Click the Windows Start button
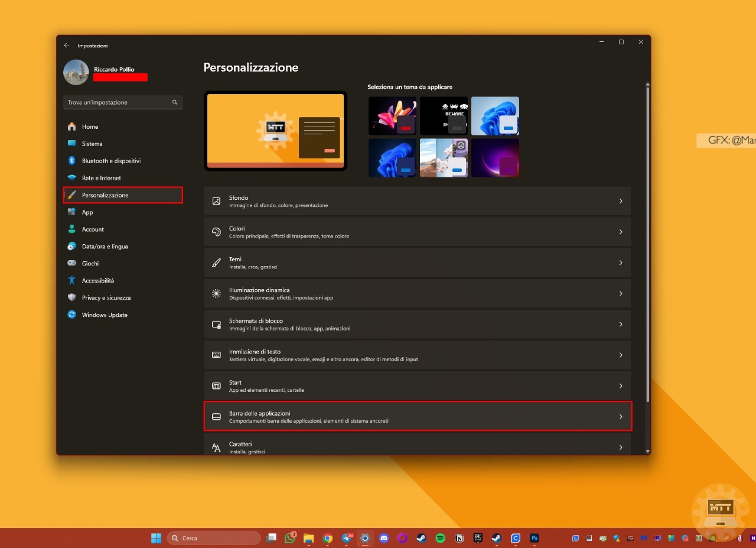756x548 pixels. 156,538
